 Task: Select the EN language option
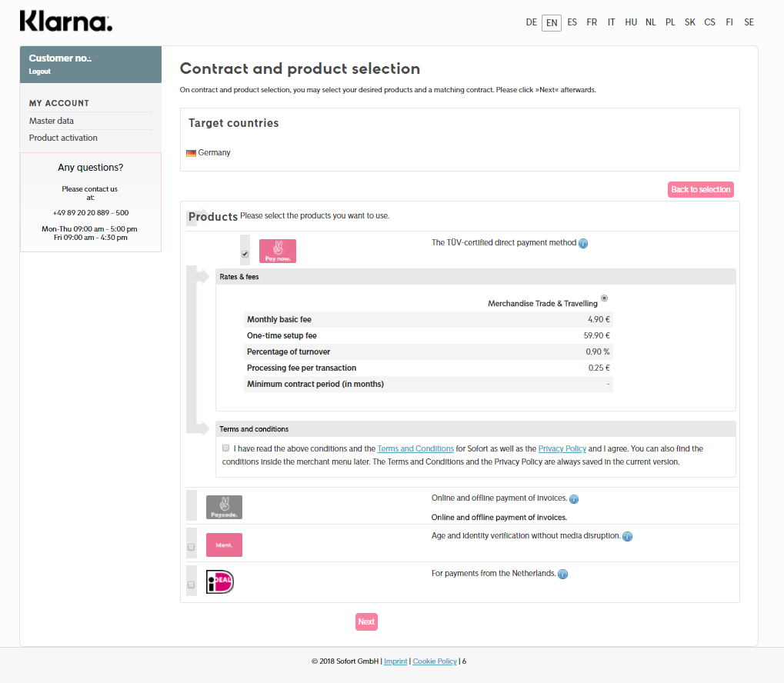(552, 22)
